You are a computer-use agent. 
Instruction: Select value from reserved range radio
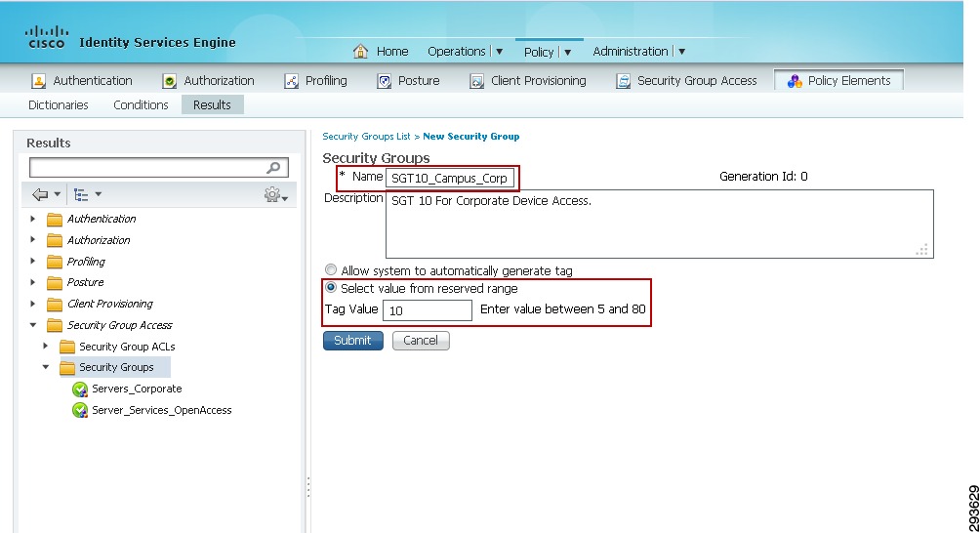[331, 287]
